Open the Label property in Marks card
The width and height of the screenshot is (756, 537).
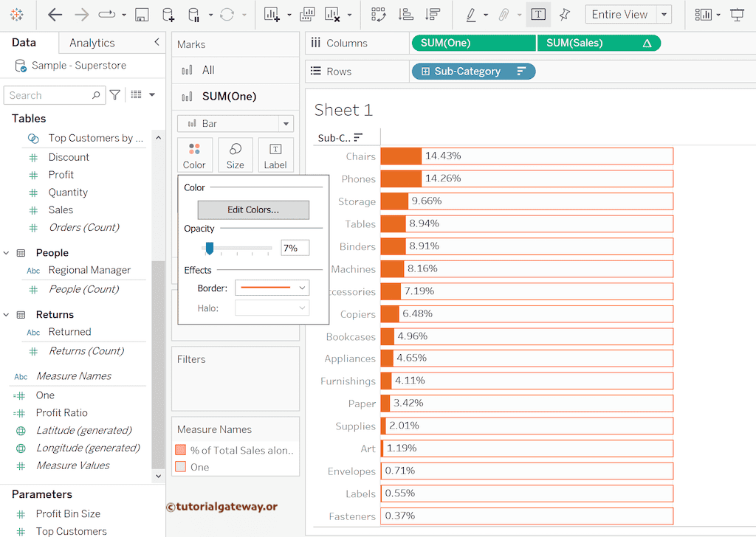[275, 155]
